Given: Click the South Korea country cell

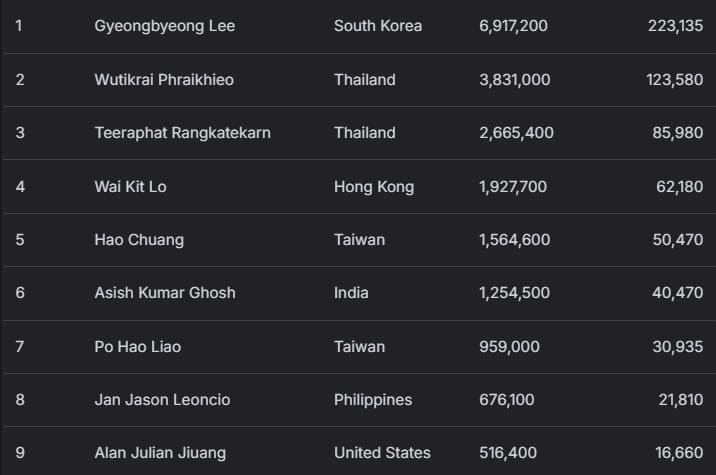Looking at the screenshot, I should (x=378, y=26).
